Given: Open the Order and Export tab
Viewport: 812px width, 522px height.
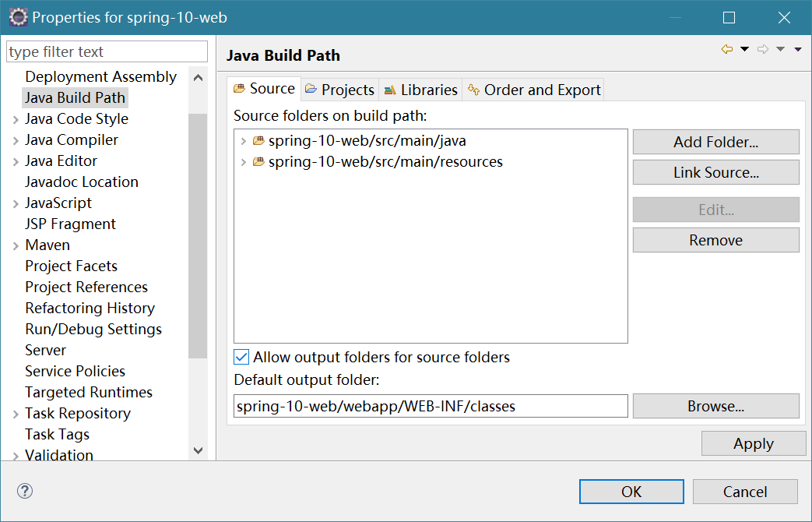Looking at the screenshot, I should point(534,90).
